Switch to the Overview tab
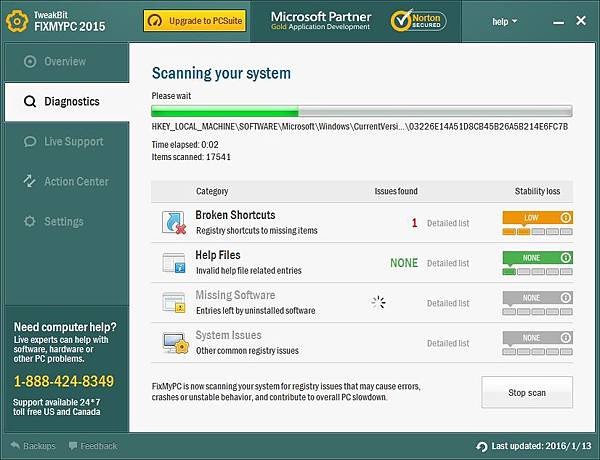The height and width of the screenshot is (460, 600). (67, 62)
